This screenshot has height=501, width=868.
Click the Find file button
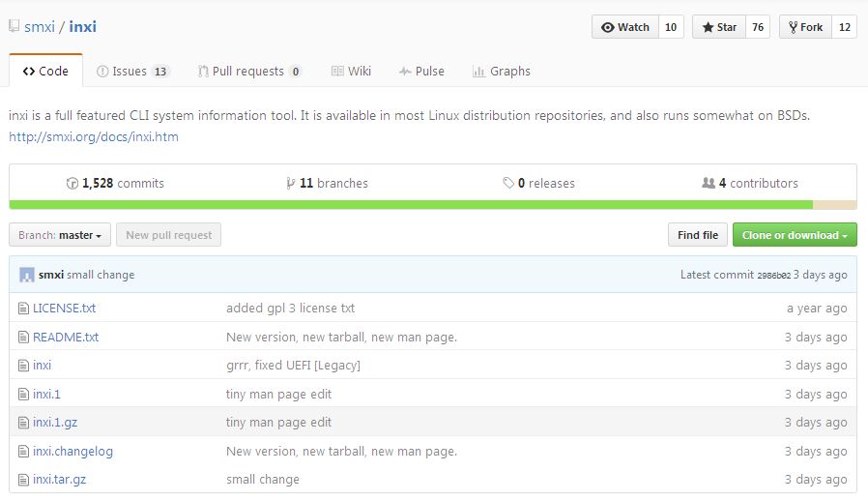click(698, 235)
